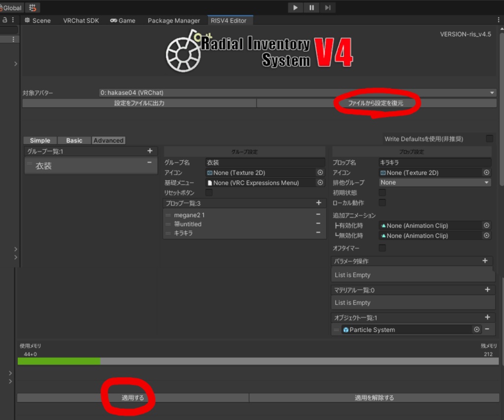The width and height of the screenshot is (504, 420).
Task: Select the 衣装 group row
Action: tap(91, 165)
